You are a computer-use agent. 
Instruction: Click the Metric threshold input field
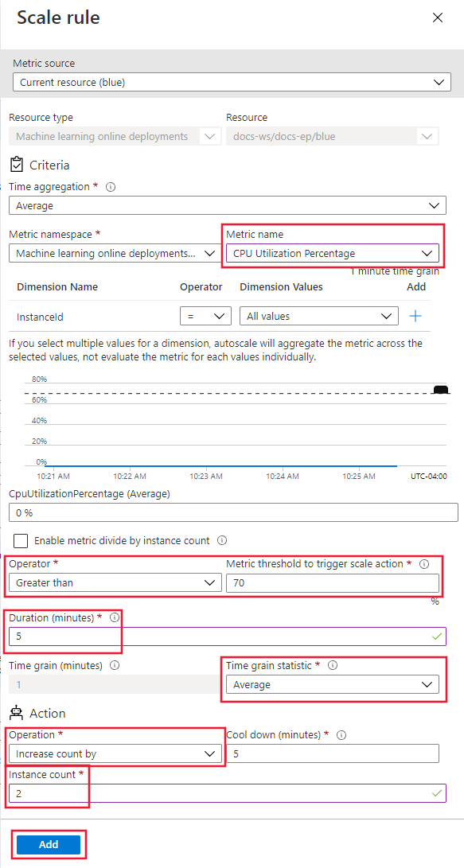333,583
